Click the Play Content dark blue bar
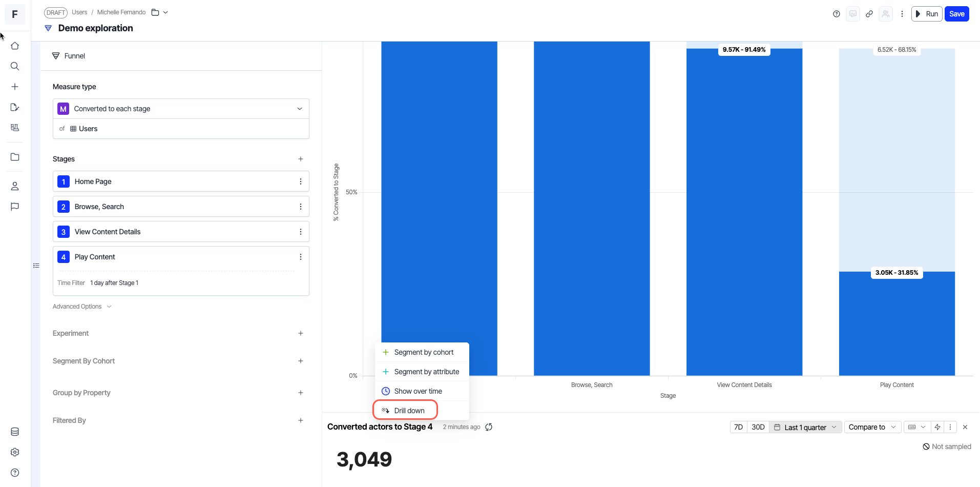Viewport: 980px width, 487px height. pyautogui.click(x=896, y=324)
